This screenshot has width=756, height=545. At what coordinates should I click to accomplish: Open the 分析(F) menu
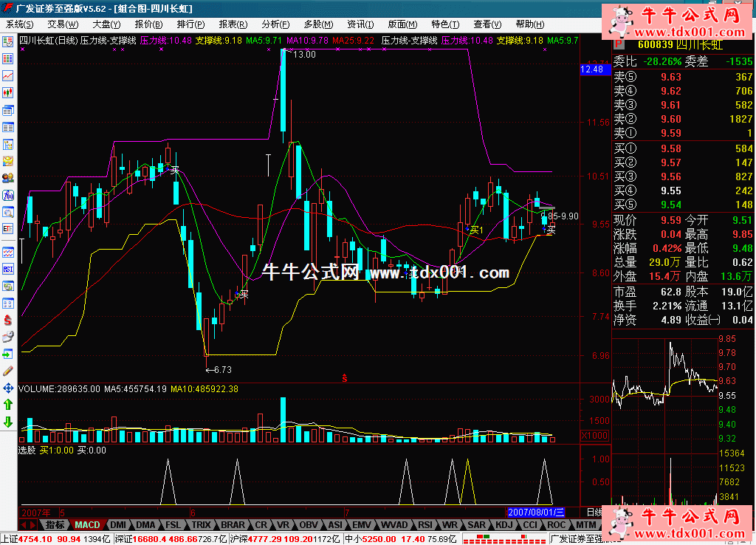(275, 24)
